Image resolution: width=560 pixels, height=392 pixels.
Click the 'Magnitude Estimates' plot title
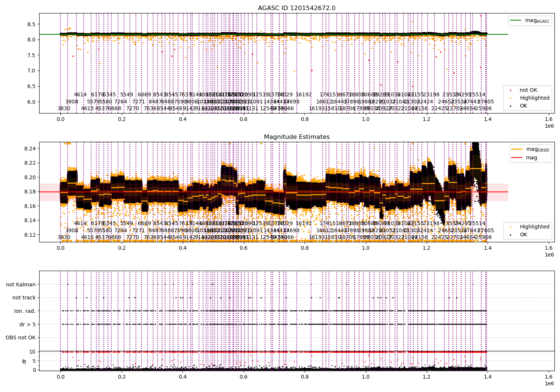pyautogui.click(x=296, y=137)
